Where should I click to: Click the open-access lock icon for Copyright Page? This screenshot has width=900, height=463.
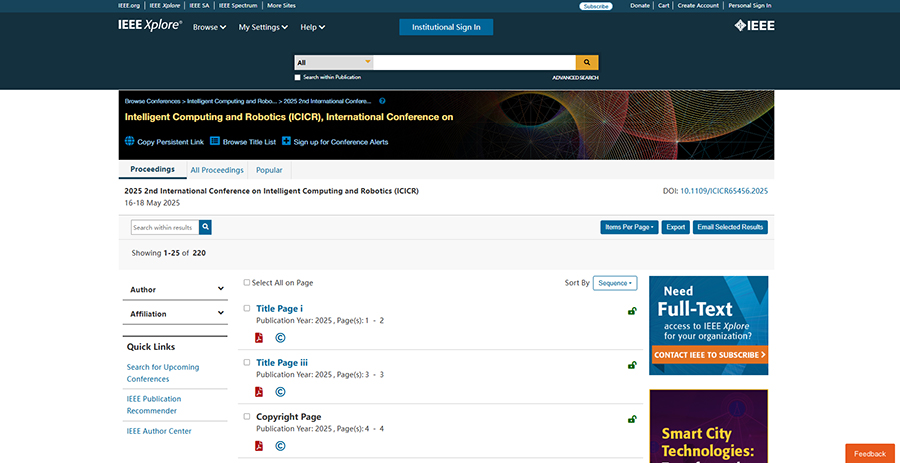click(x=632, y=419)
